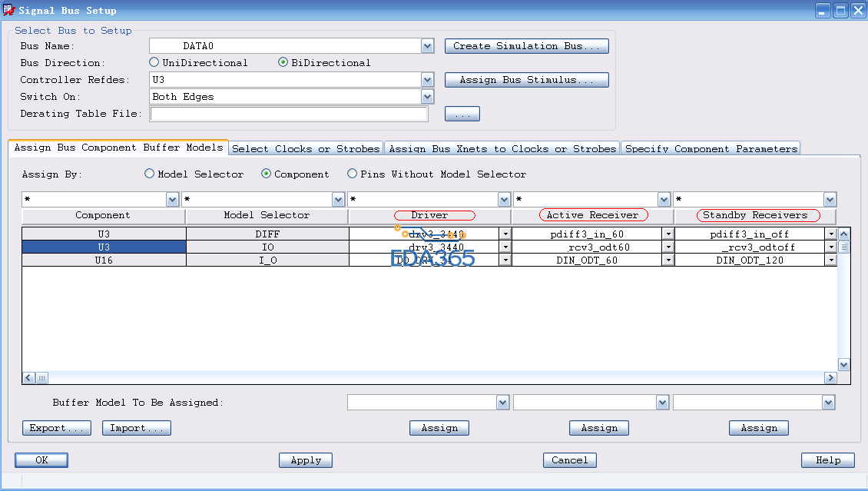Open Driver dropdown for the U3 IO row
This screenshot has height=491, width=868.
click(x=505, y=247)
